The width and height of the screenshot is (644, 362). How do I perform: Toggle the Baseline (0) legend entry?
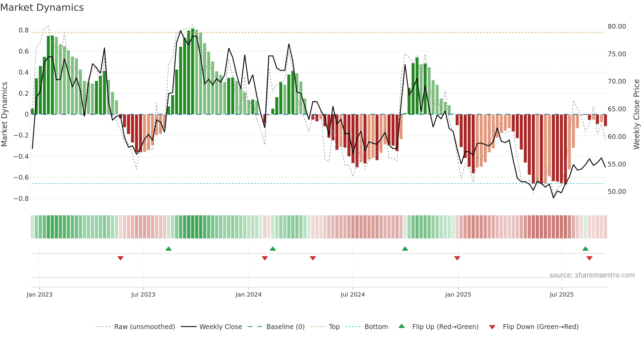[x=276, y=327]
